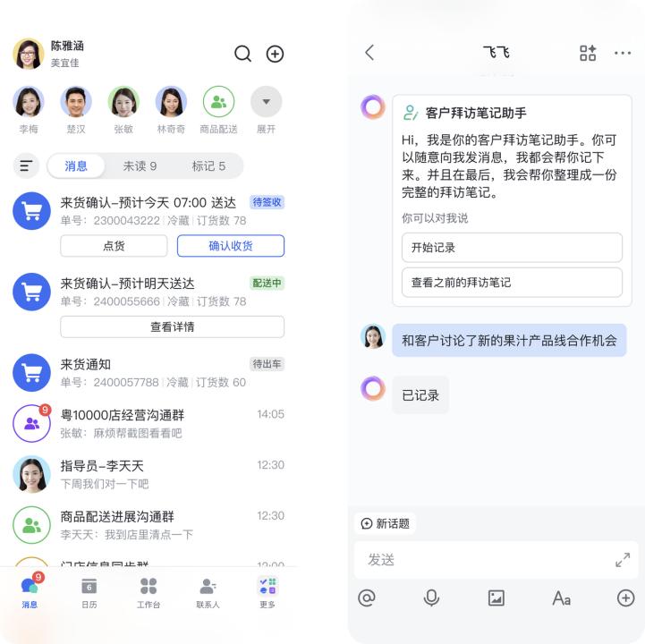The image size is (645, 644).
Task: Expand the pinned contacts row with 展开
Action: tap(267, 110)
